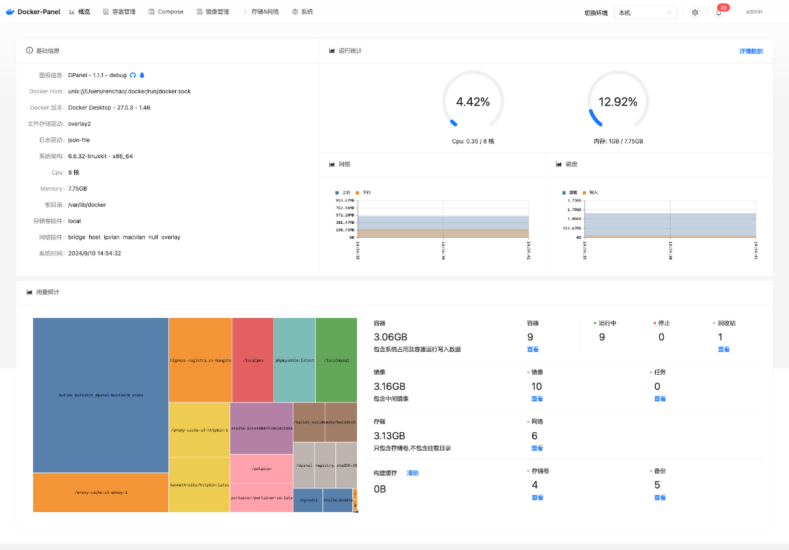The height and width of the screenshot is (550, 789).
Task: Open the Compose menu item
Action: click(x=166, y=12)
